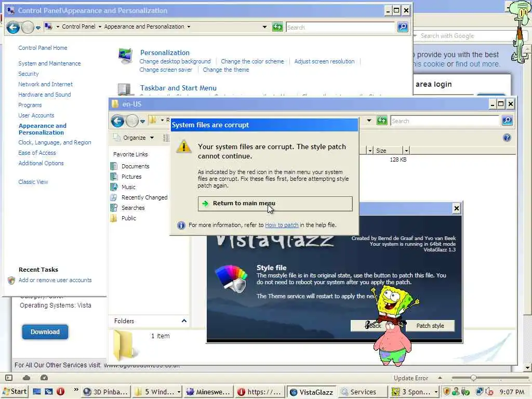Open recent pages dropdown in Control Panel
This screenshot has width=532, height=399.
click(x=38, y=28)
